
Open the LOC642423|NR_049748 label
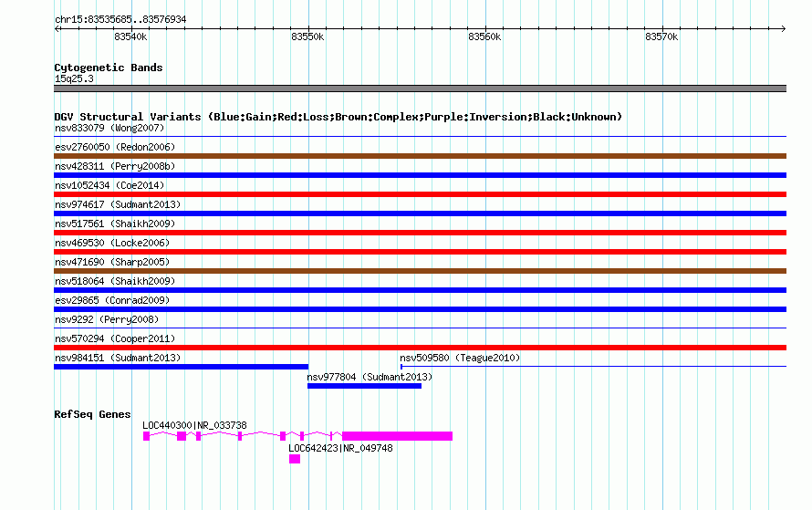(340, 448)
